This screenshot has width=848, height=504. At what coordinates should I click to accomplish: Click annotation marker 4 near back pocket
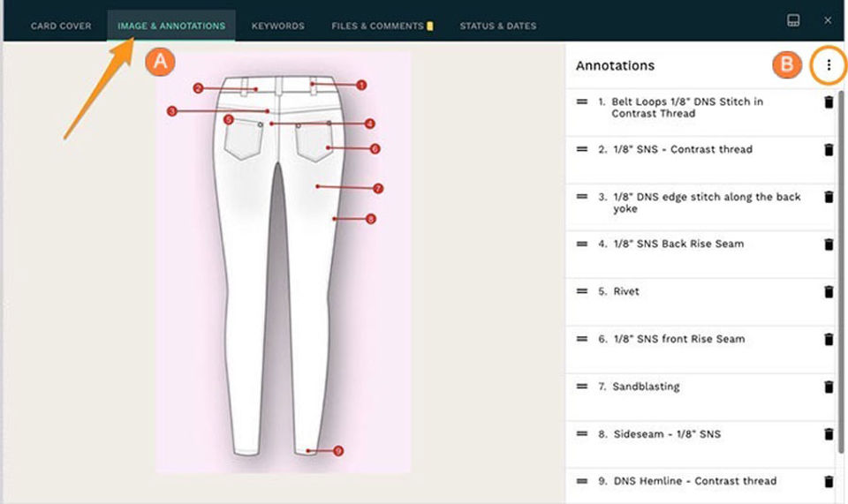point(370,124)
